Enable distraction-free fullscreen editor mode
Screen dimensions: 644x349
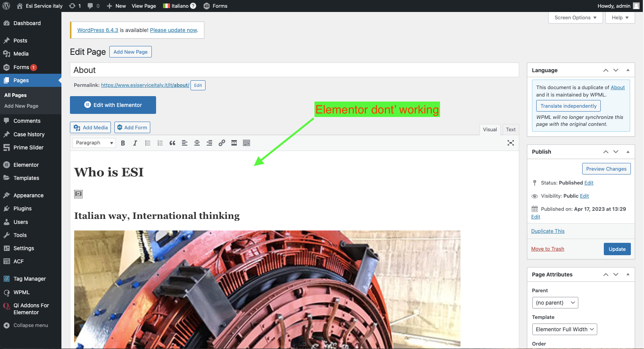511,143
